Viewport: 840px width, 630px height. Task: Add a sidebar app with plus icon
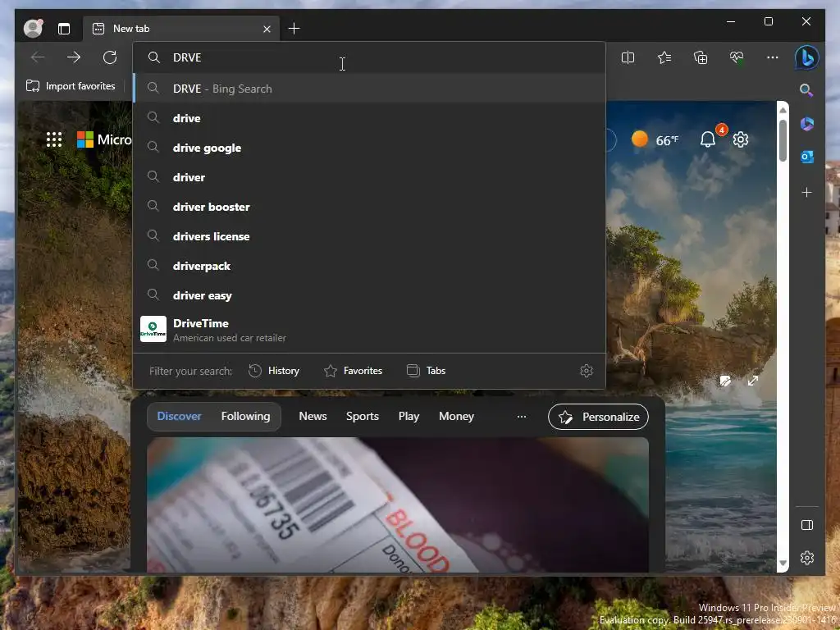click(807, 192)
